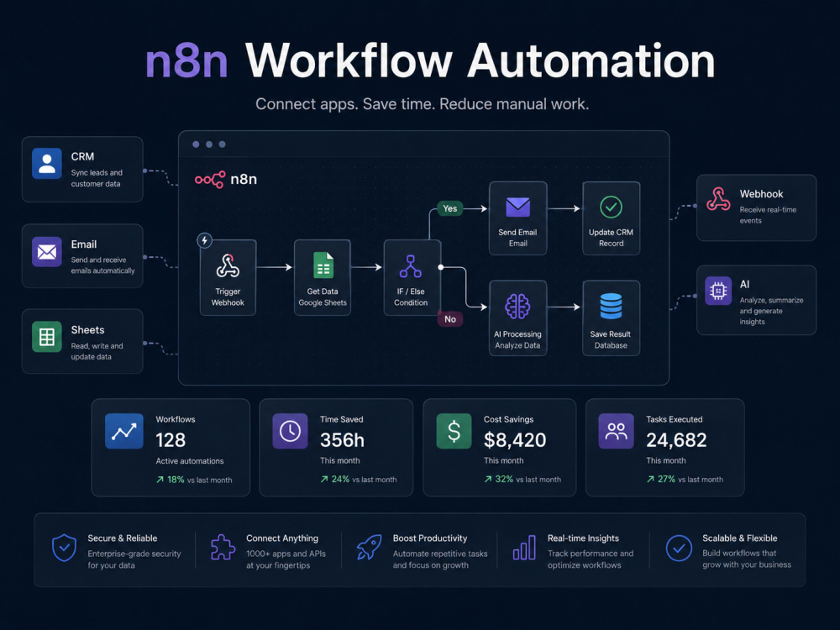The height and width of the screenshot is (630, 840).
Task: Click the n8n logo inside the workflow window
Action: coord(225,179)
